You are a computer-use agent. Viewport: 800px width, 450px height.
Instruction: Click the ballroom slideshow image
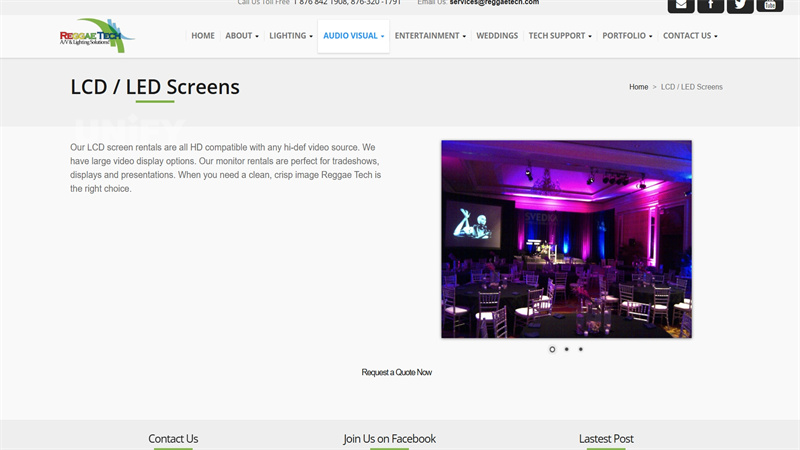pos(566,239)
